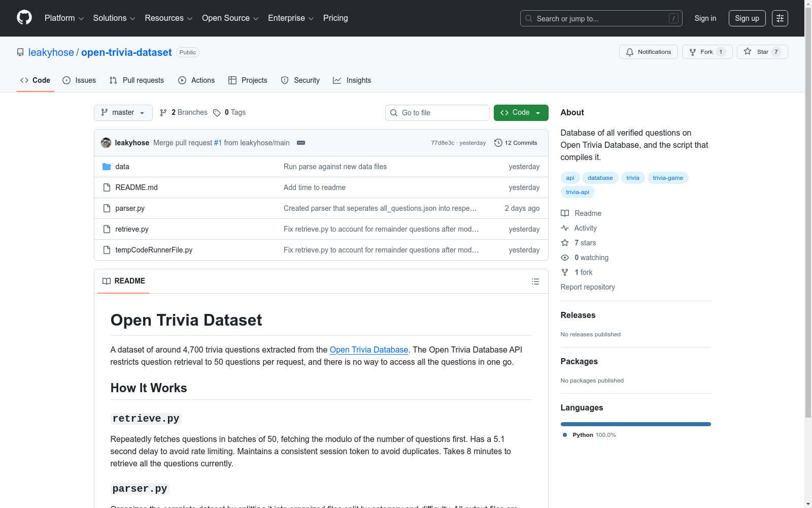812x508 pixels.
Task: Click the tag icon beside 0 Tags
Action: [217, 113]
